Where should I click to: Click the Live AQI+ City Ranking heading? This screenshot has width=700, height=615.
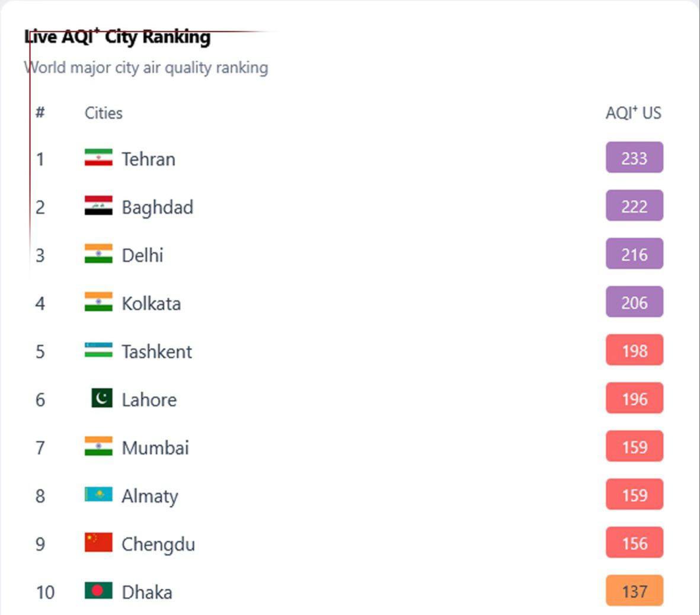click(117, 37)
